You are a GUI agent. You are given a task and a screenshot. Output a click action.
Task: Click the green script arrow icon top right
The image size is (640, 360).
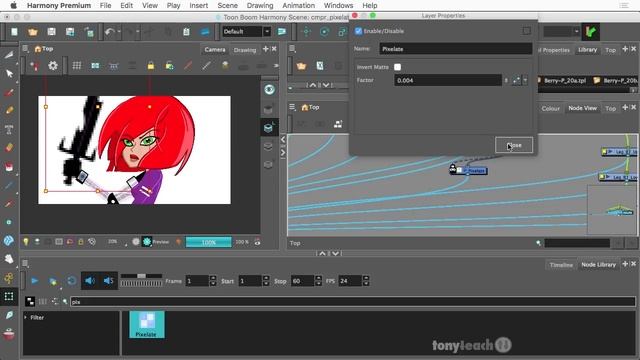[x=591, y=32]
